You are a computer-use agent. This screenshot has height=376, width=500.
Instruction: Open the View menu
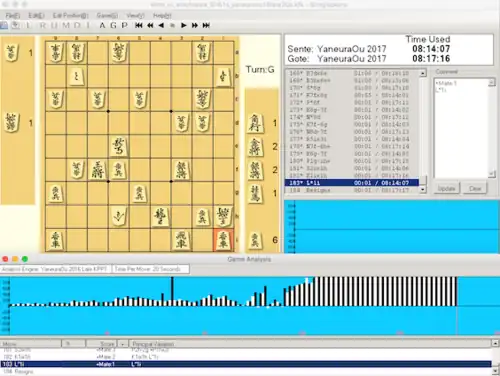tap(135, 15)
